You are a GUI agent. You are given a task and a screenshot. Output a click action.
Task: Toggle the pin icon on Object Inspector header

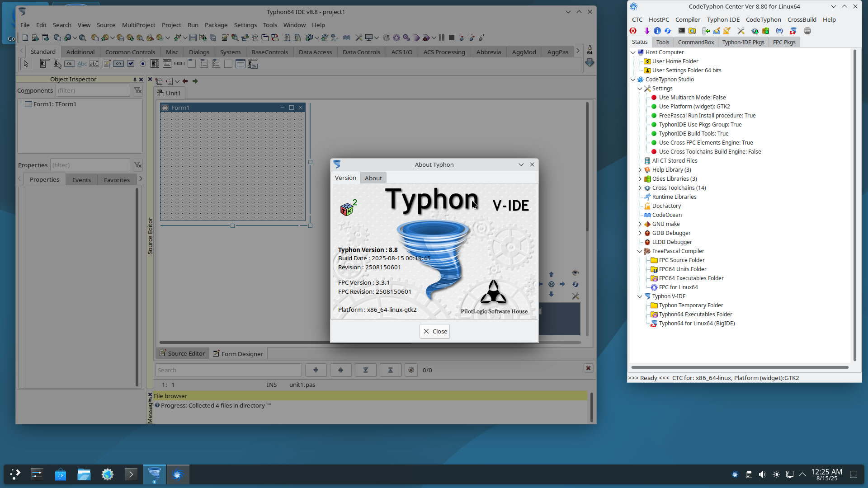(135, 80)
